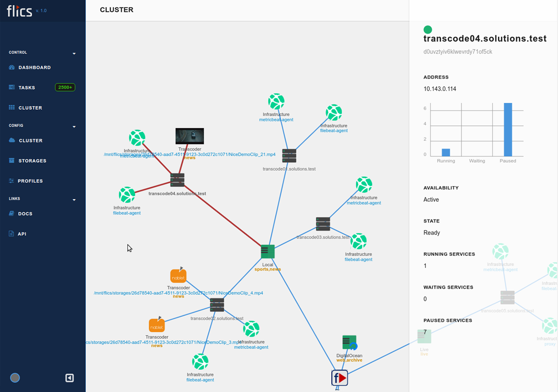
Task: Click the flics play logo node
Action: click(340, 378)
